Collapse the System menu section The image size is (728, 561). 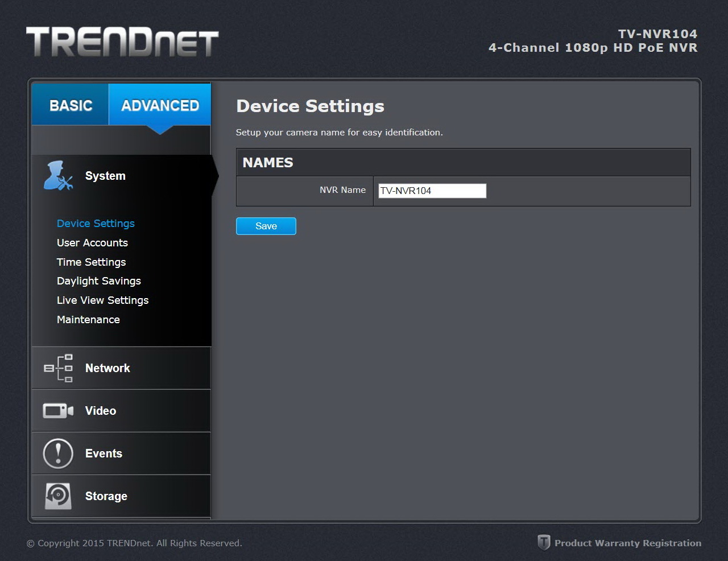pyautogui.click(x=122, y=176)
